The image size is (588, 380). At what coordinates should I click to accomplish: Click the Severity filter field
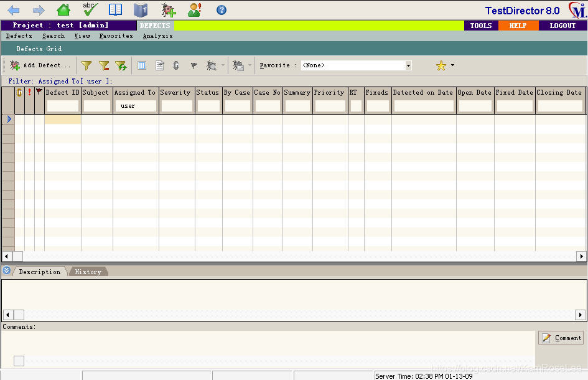177,106
